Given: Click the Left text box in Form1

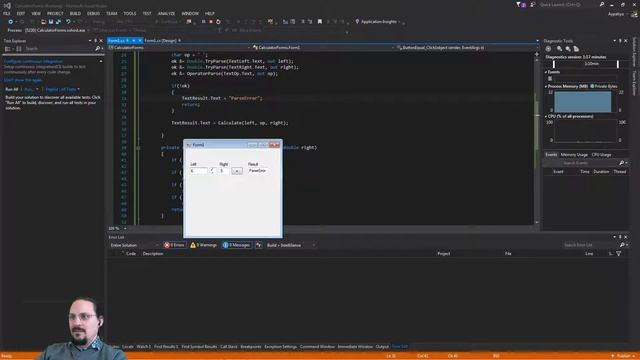Looking at the screenshot, I should 198,171.
